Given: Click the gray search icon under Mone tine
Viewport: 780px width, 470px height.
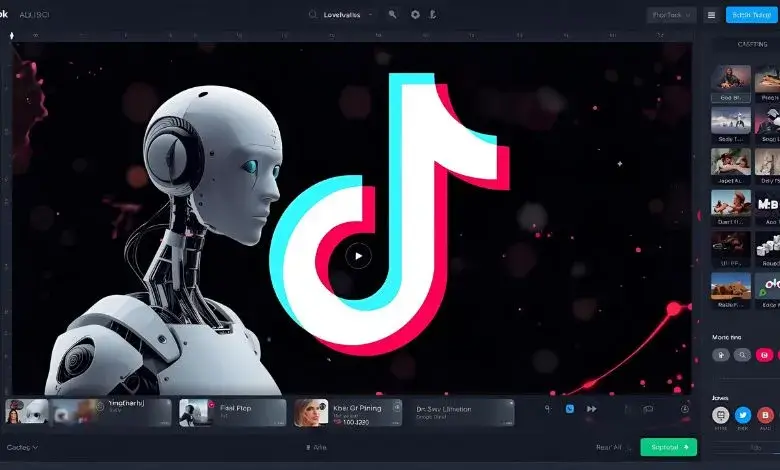Looking at the screenshot, I should (x=742, y=355).
